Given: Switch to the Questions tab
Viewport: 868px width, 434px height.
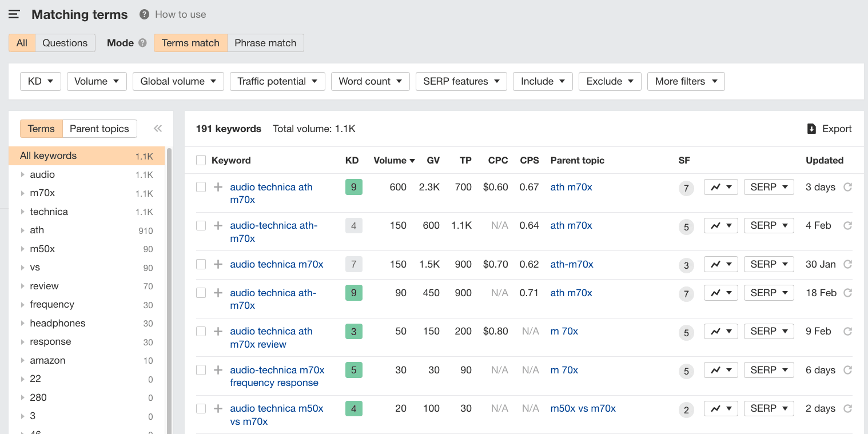Looking at the screenshot, I should click(65, 43).
